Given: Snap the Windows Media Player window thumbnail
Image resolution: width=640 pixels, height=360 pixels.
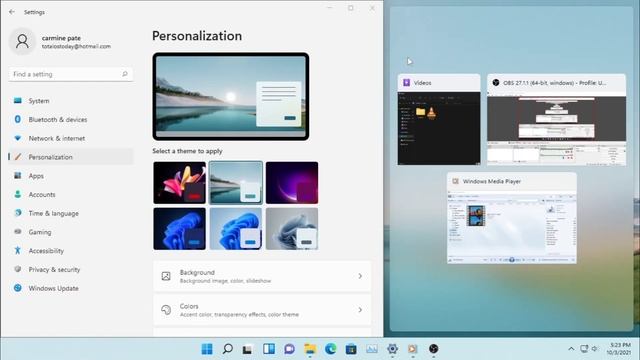Looking at the screenshot, I should click(511, 218).
